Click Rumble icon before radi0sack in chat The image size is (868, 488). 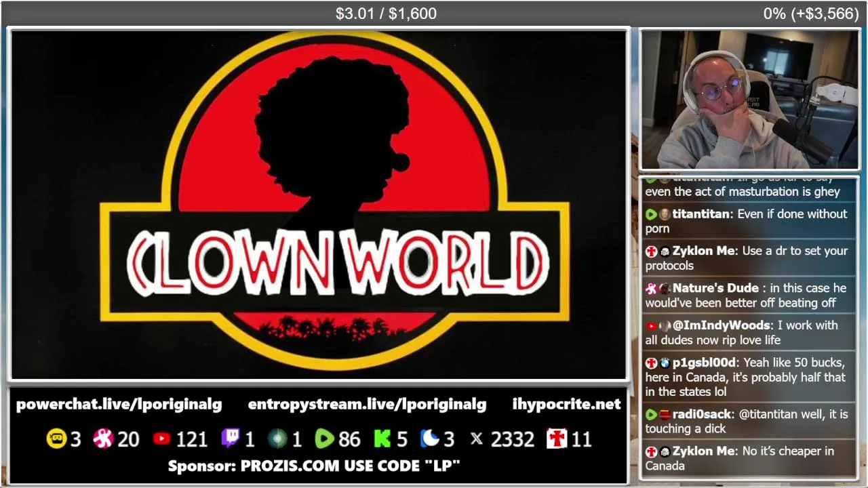(651, 414)
